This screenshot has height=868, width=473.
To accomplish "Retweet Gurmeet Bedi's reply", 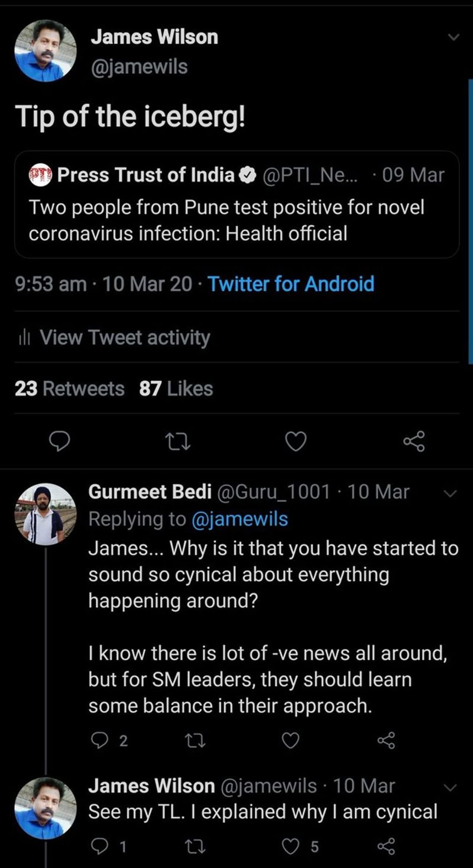I will [196, 741].
